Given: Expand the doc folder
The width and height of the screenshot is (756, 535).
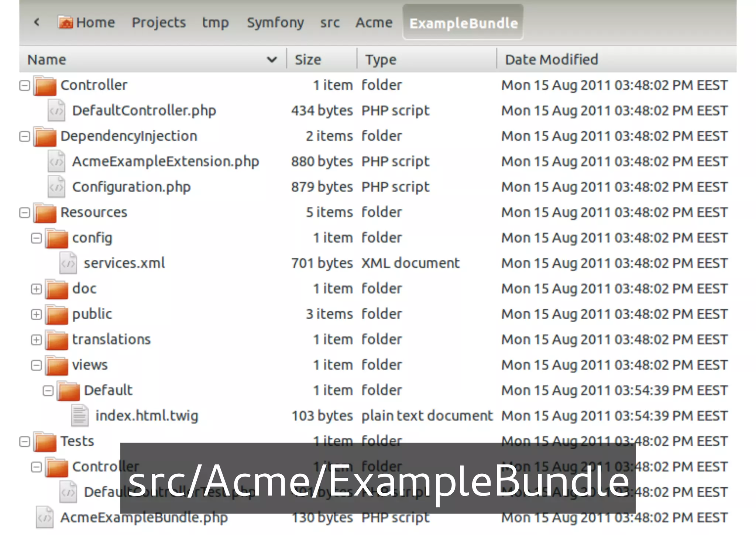Looking at the screenshot, I should coord(36,289).
